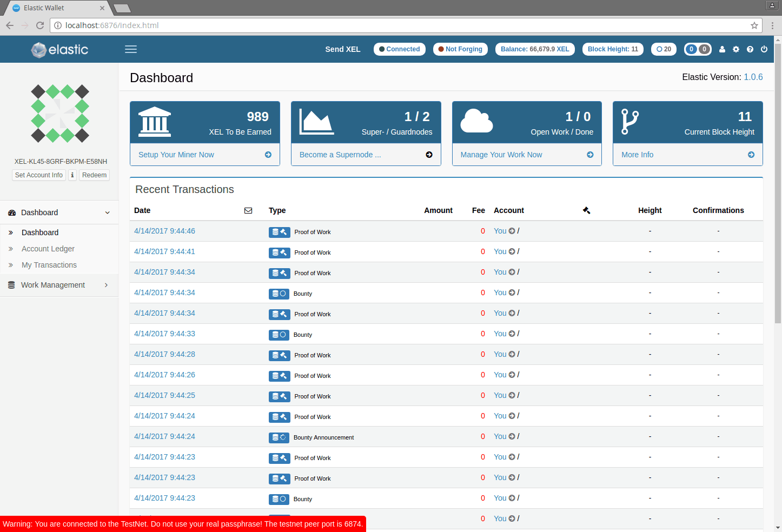
Task: Click the Amount column header
Action: pos(438,210)
